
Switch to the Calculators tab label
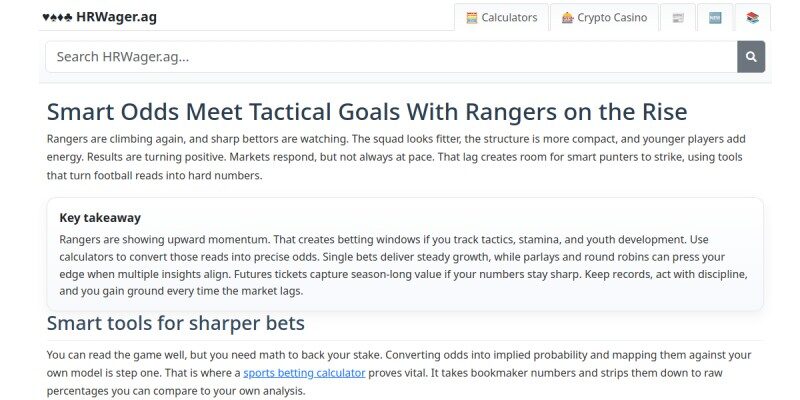click(509, 18)
